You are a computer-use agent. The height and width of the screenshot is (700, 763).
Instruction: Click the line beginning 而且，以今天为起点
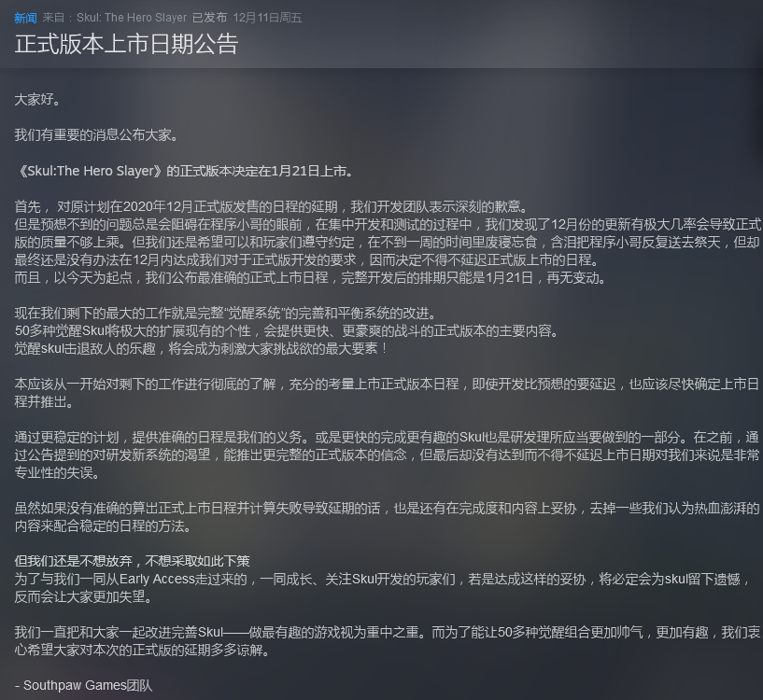point(310,278)
